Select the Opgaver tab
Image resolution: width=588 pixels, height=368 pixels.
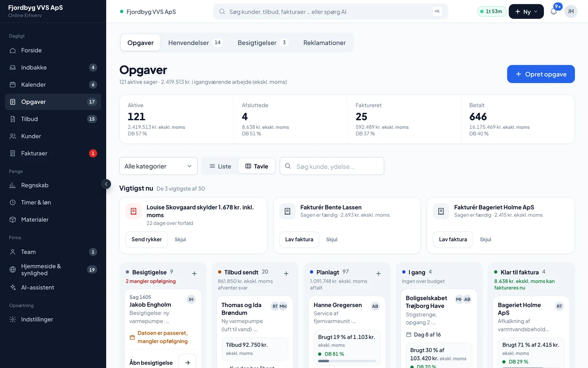(x=141, y=42)
